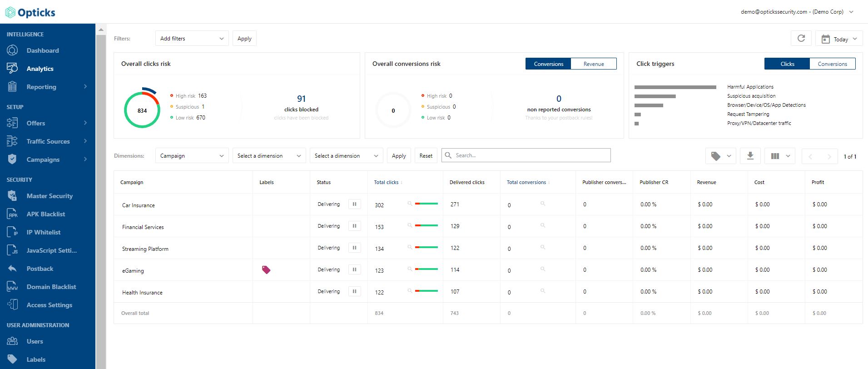The width and height of the screenshot is (868, 369).
Task: Pause the Car Insurance campaign
Action: (x=354, y=204)
